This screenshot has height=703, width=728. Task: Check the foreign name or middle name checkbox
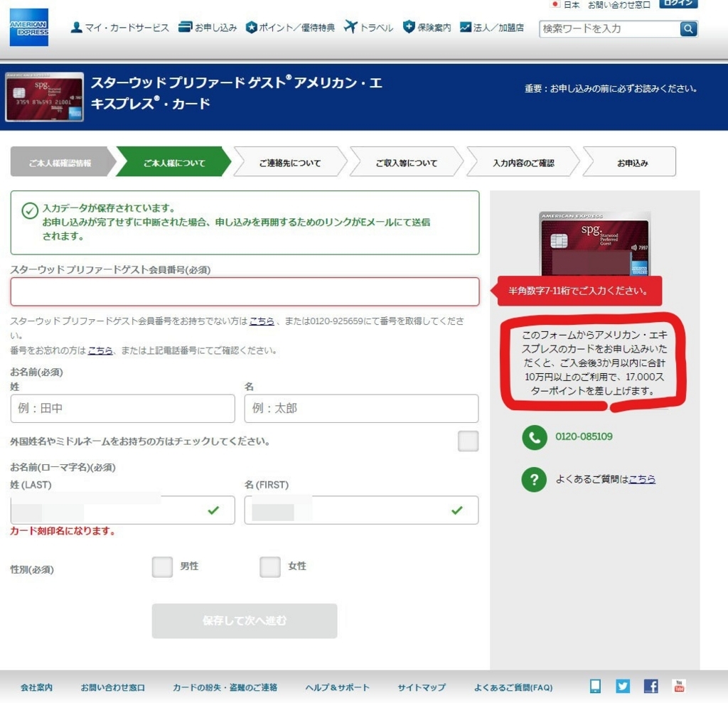point(468,441)
